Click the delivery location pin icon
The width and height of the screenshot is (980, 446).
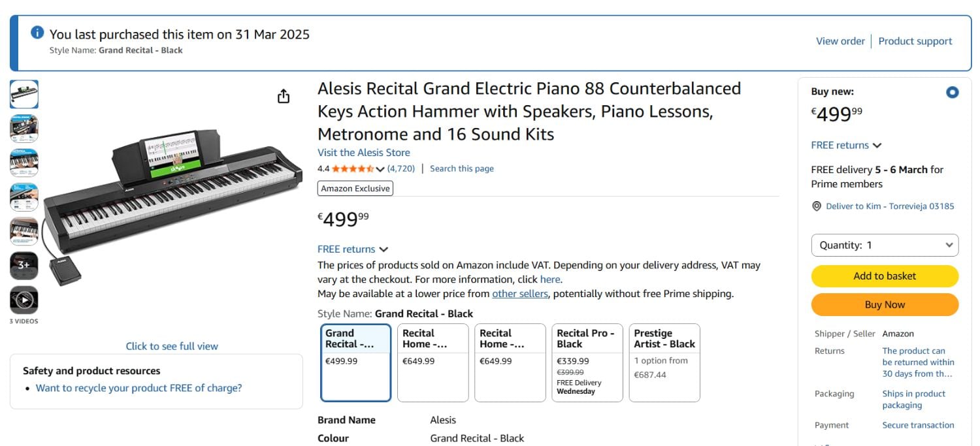[817, 206]
